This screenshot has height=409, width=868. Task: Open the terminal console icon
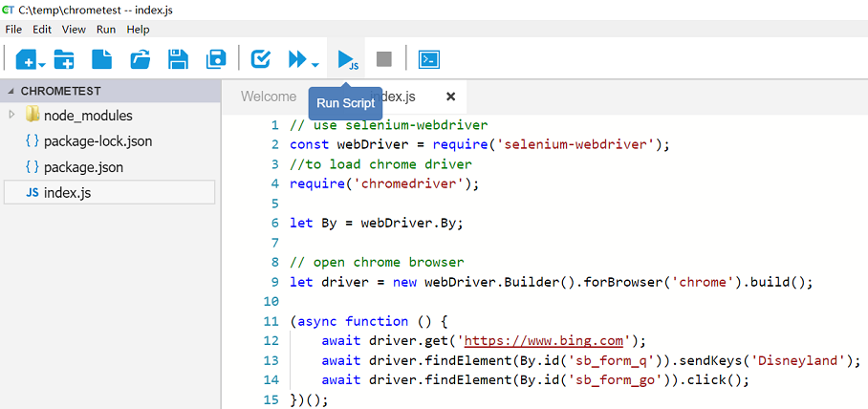click(429, 59)
